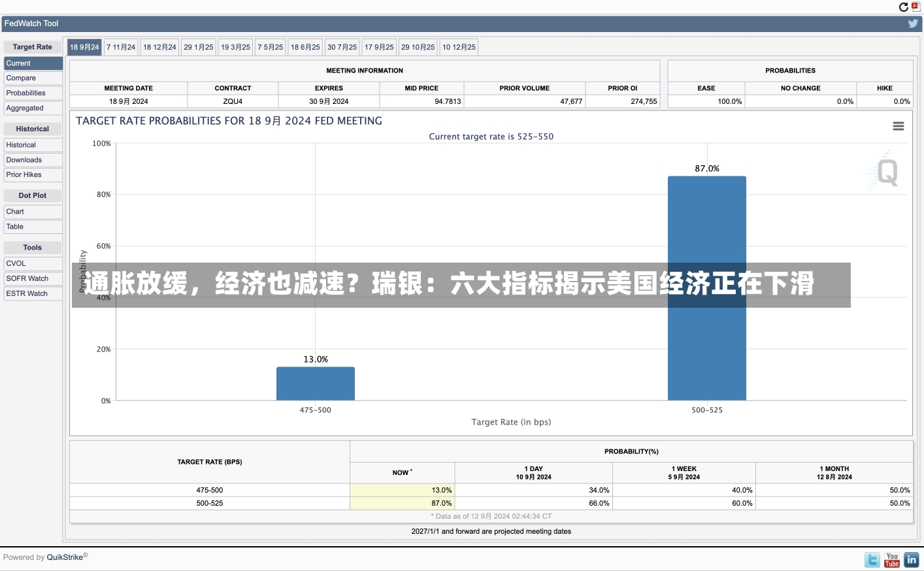The image size is (924, 571).
Task: Click the NOW 87.0% highlighted cell
Action: [x=403, y=503]
